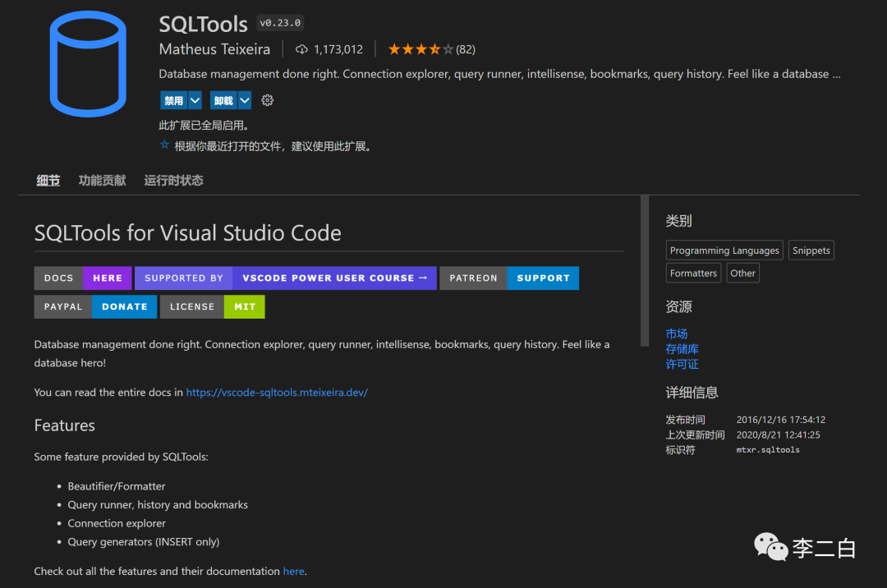Image resolution: width=887 pixels, height=588 pixels.
Task: Click the 禁用 disable button
Action: click(173, 100)
